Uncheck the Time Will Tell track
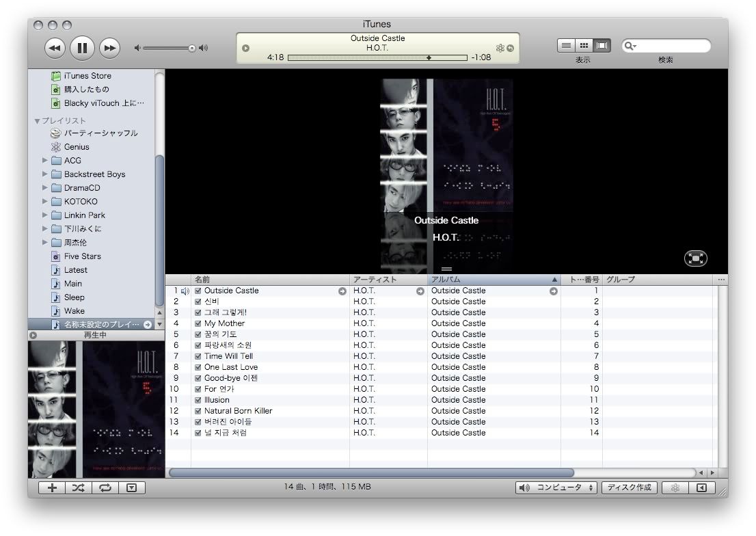Image resolution: width=756 pixels, height=536 pixels. point(198,356)
